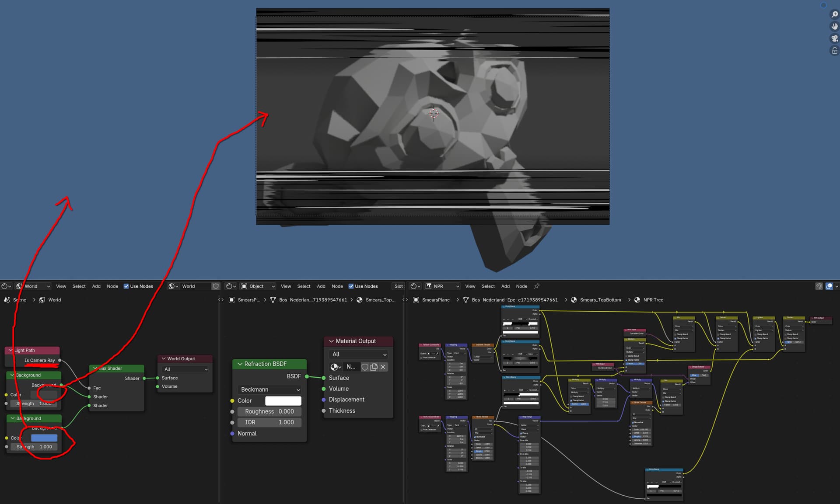This screenshot has width=840, height=504.
Task: Open the Node menu in NPR editor
Action: click(x=521, y=286)
